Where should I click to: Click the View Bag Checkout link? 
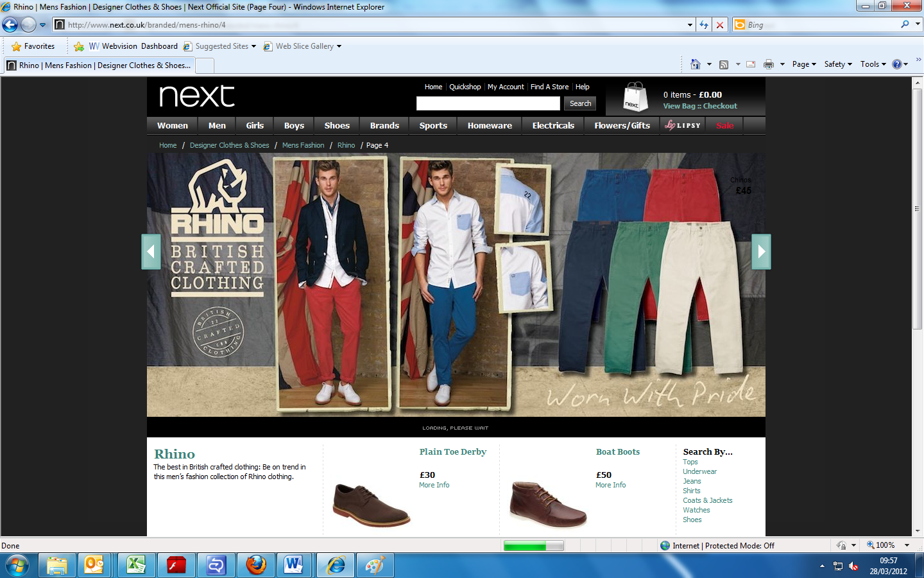700,105
